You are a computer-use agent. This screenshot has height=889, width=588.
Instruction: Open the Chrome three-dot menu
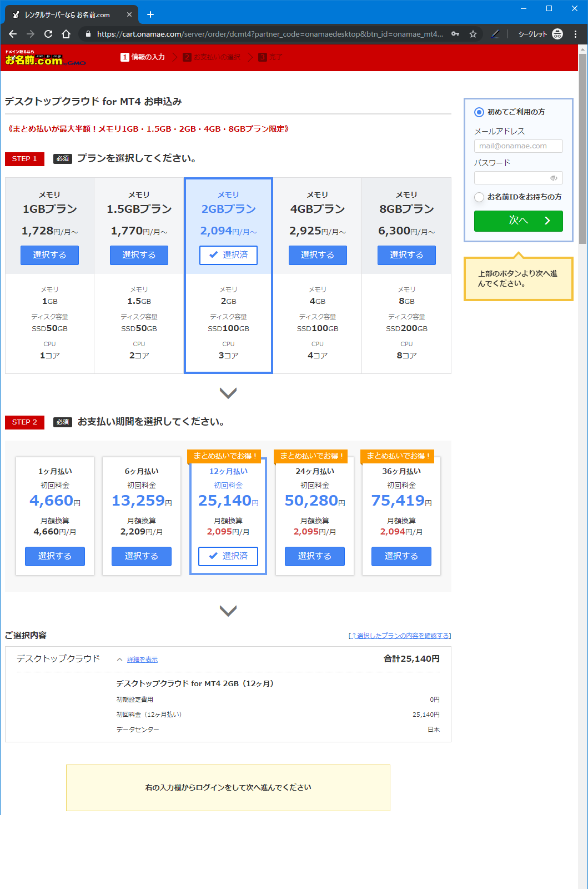[576, 34]
